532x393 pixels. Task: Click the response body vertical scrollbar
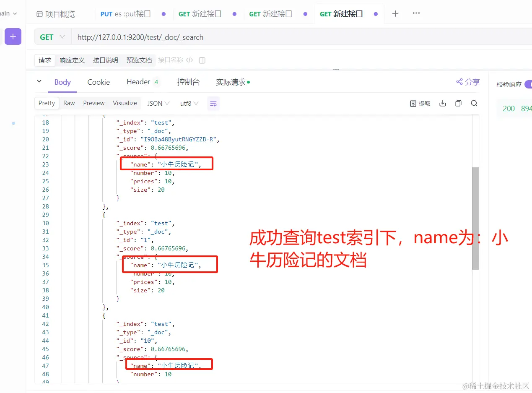475,218
